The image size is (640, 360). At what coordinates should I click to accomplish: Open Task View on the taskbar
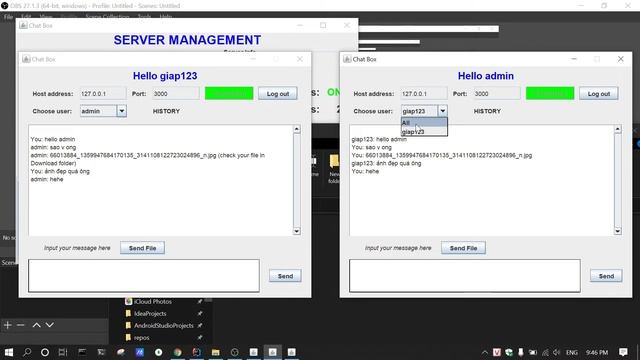[x=63, y=352]
